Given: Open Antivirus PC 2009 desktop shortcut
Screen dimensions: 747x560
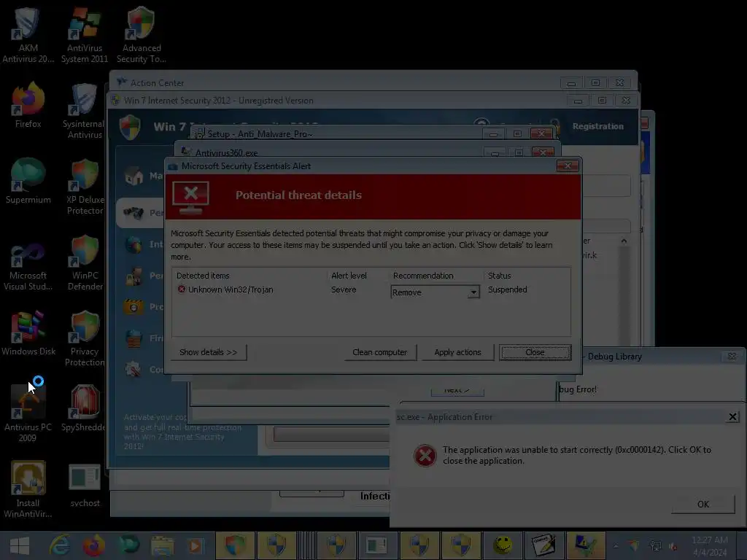Looking at the screenshot, I should pos(28,414).
